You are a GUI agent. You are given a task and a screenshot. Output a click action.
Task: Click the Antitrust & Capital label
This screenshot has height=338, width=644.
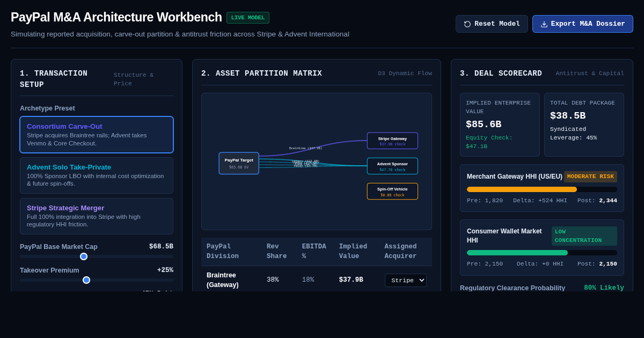click(590, 74)
